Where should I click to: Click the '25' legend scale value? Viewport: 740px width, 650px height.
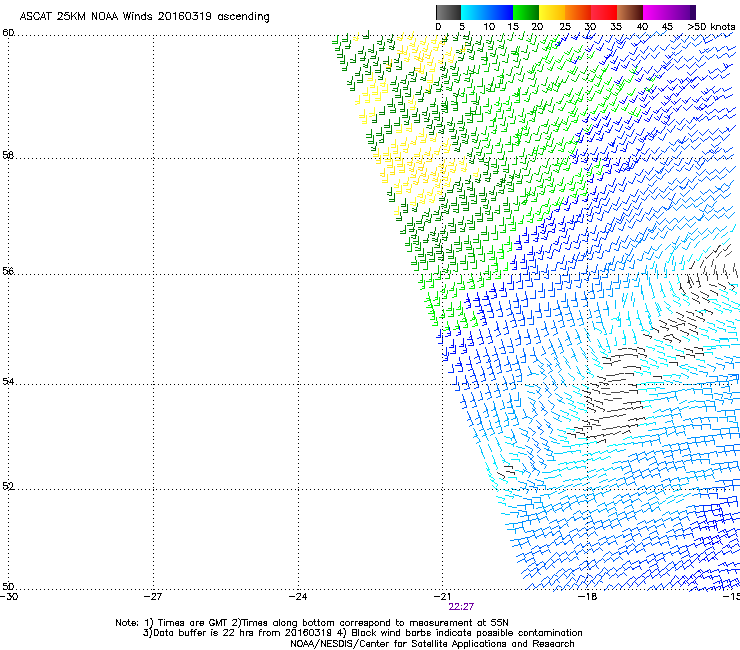coord(565,27)
